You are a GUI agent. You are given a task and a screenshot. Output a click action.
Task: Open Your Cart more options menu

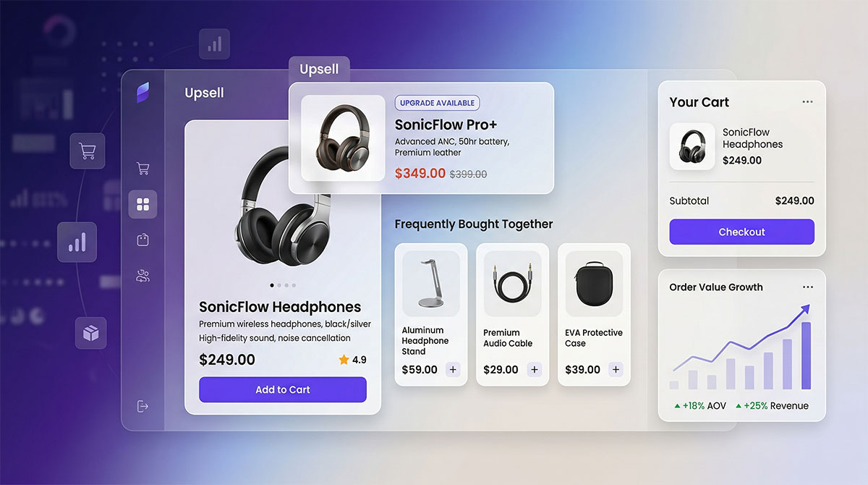(x=807, y=102)
